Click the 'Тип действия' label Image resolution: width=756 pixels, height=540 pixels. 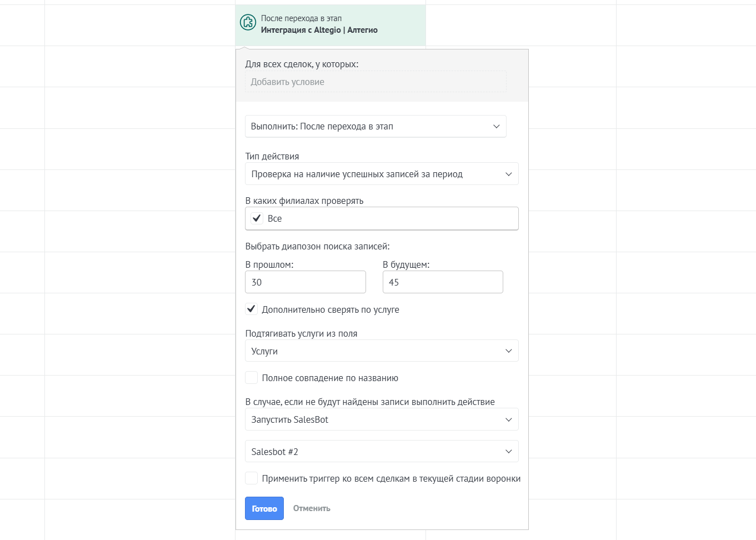click(272, 157)
